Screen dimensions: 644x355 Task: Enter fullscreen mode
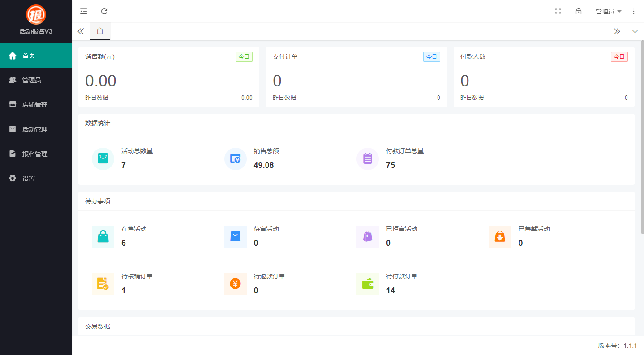point(558,11)
